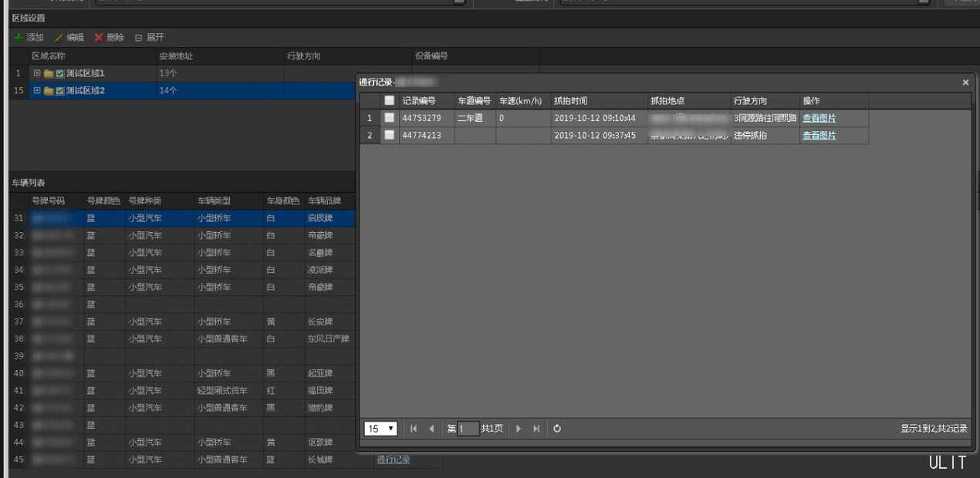Refresh the 通行记录 record list
The image size is (980, 478).
(x=557, y=429)
